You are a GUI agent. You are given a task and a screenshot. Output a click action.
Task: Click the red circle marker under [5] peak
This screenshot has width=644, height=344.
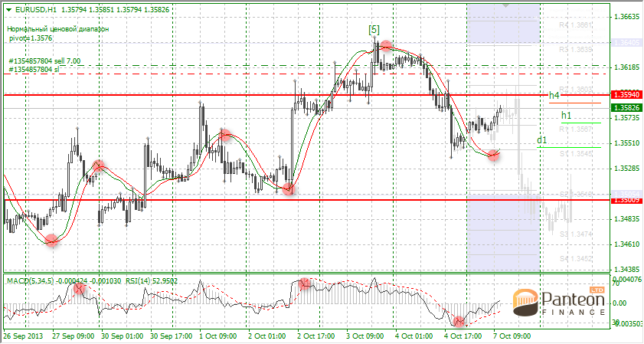(x=387, y=47)
